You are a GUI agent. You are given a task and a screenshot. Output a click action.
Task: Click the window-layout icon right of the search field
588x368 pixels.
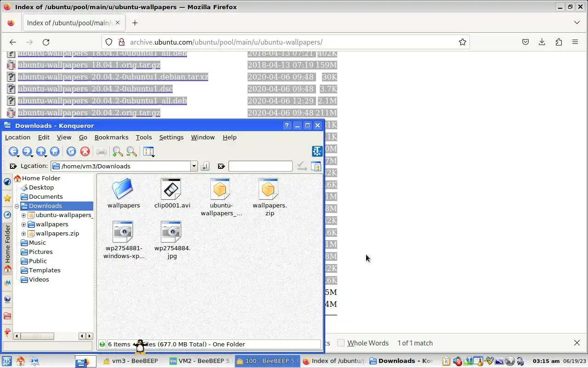click(x=316, y=166)
